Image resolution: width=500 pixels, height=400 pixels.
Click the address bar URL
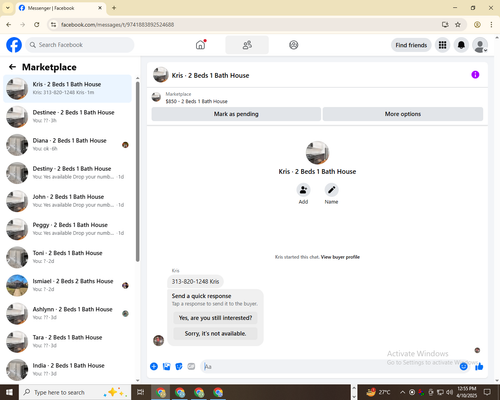[117, 25]
